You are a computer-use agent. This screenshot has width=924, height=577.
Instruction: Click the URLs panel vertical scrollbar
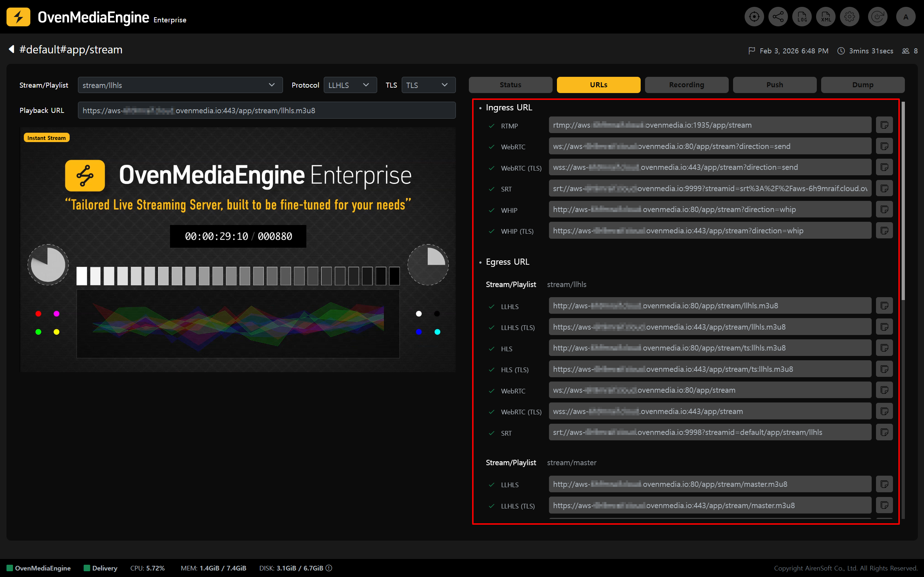(x=903, y=201)
